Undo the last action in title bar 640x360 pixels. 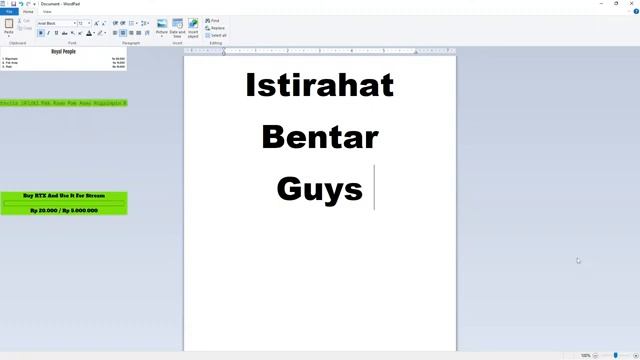pyautogui.click(x=21, y=4)
